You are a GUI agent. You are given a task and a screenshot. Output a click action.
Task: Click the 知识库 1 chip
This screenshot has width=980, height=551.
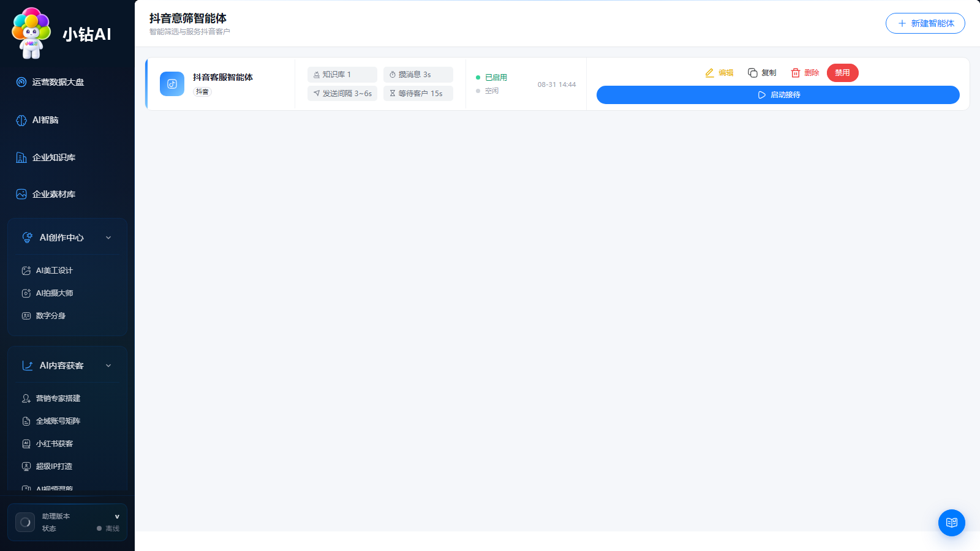click(342, 75)
